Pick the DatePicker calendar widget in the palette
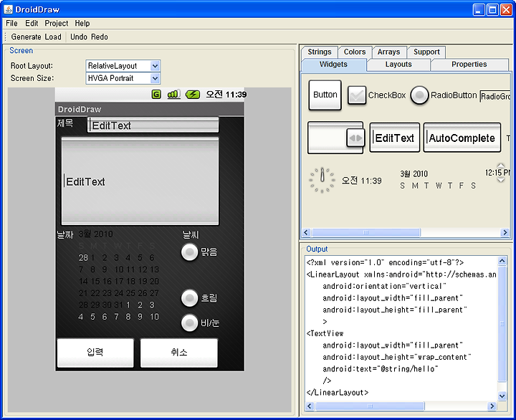This screenshot has height=420, width=516. point(438,180)
